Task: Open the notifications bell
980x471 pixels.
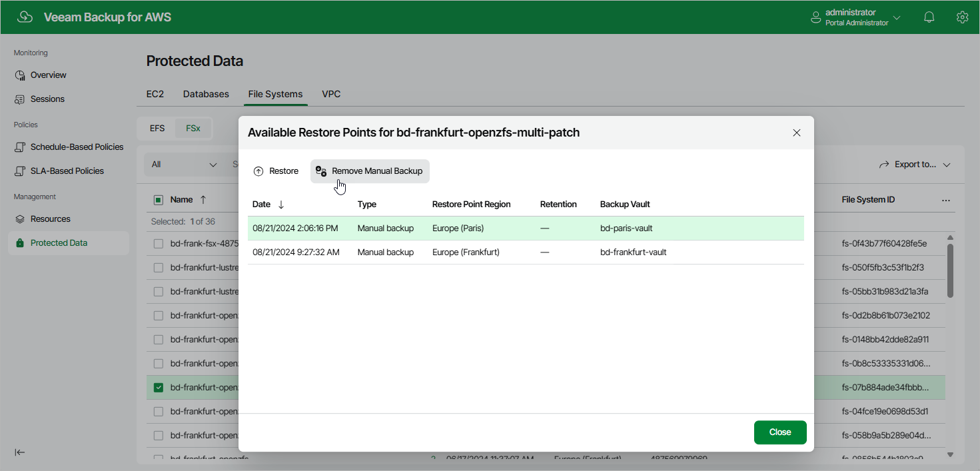Action: click(929, 17)
